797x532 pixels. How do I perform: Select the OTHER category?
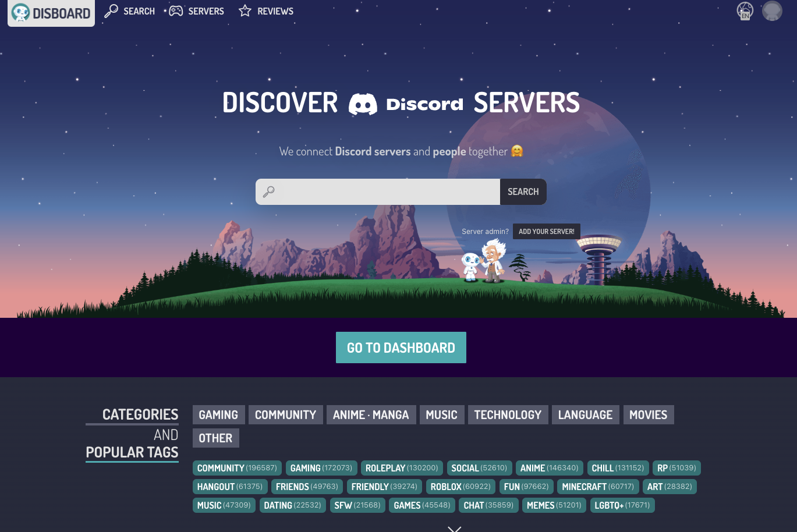coord(215,438)
